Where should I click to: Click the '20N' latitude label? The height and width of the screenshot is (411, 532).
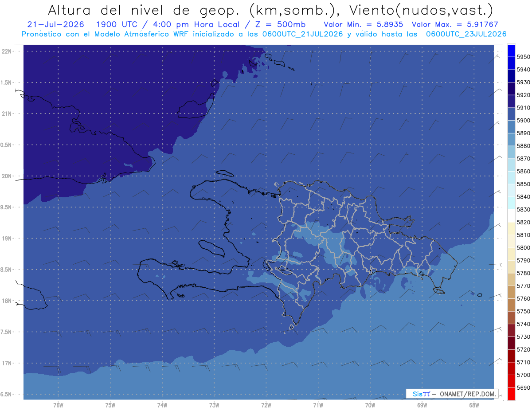[x=7, y=176]
